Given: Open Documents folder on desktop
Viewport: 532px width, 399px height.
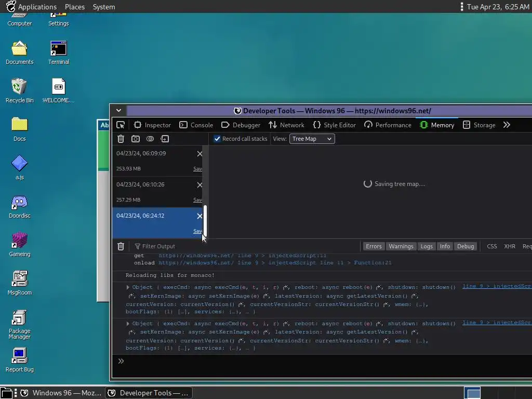Looking at the screenshot, I should point(20,52).
